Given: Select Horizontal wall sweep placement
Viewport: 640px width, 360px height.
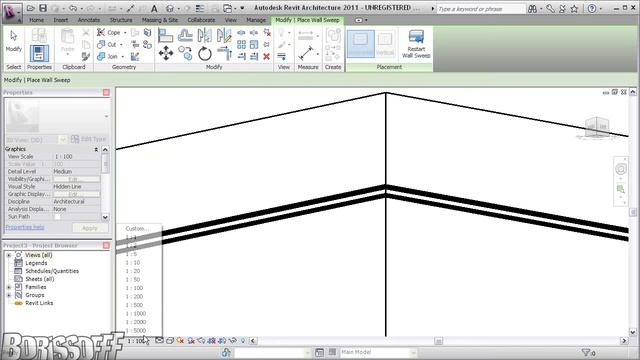Looking at the screenshot, I should [360, 44].
